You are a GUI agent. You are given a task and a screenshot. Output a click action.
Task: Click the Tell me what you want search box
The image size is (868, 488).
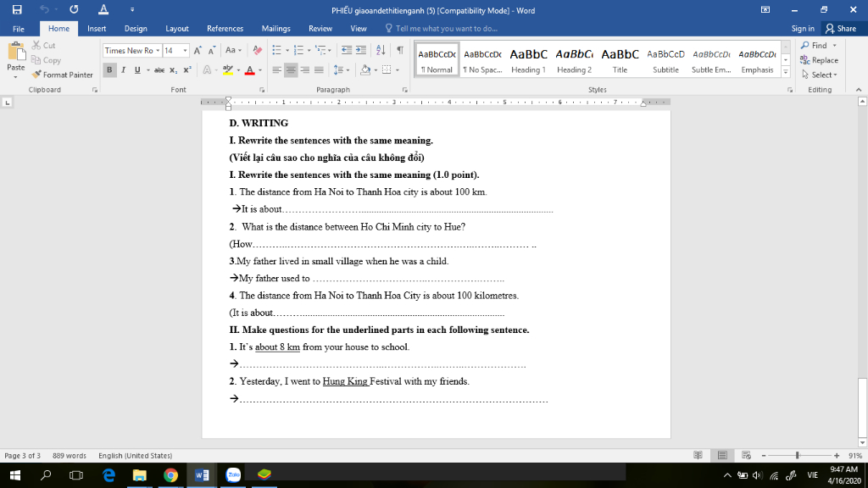pos(441,29)
